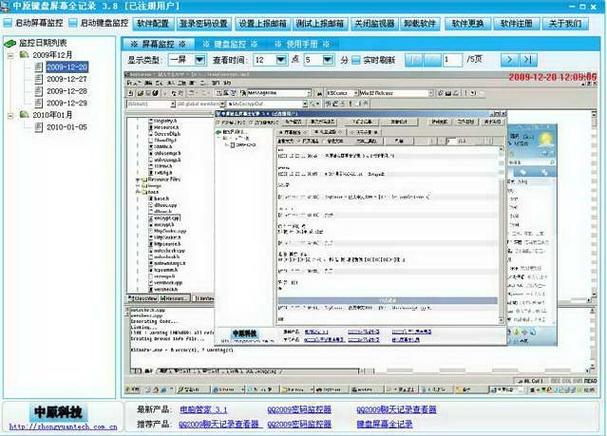This screenshot has height=436, width=607.
Task: Toggle the 实时刷新 real-time refresh checkbox
Action: (x=357, y=61)
